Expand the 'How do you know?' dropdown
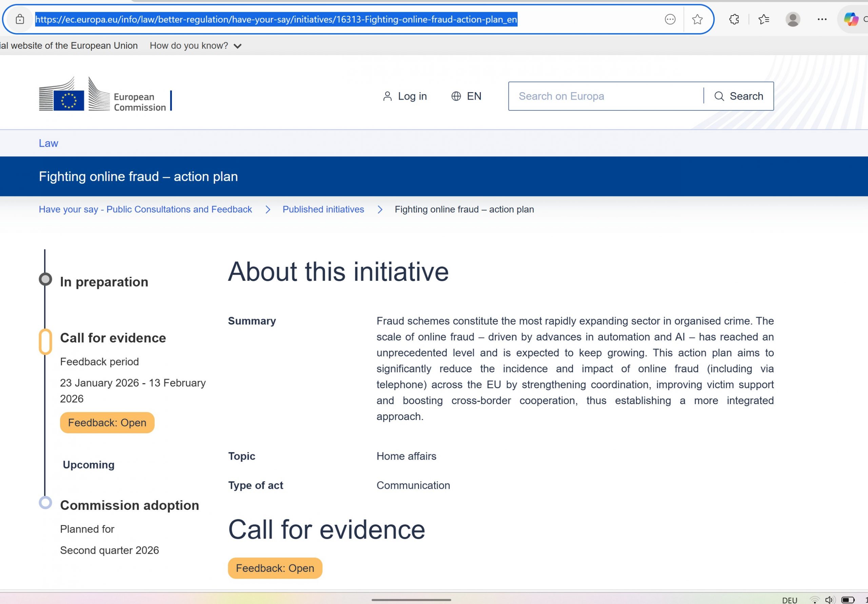Viewport: 868px width, 604px height. (x=195, y=45)
